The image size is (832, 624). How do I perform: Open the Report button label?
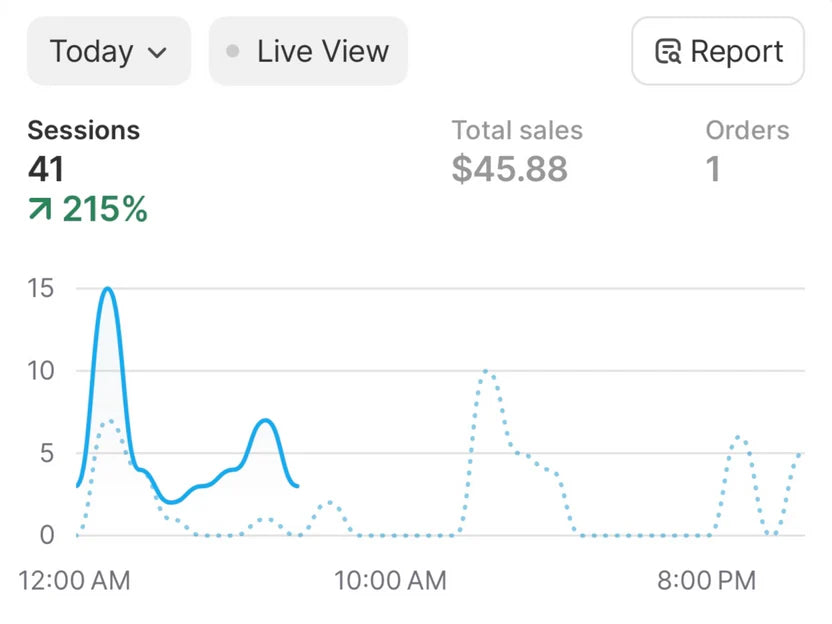736,51
